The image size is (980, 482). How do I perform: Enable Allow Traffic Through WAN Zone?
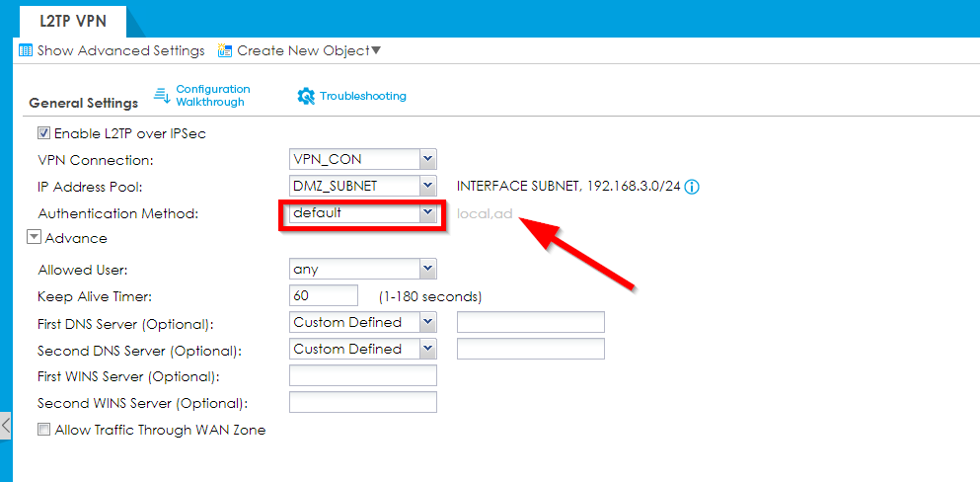[x=43, y=430]
